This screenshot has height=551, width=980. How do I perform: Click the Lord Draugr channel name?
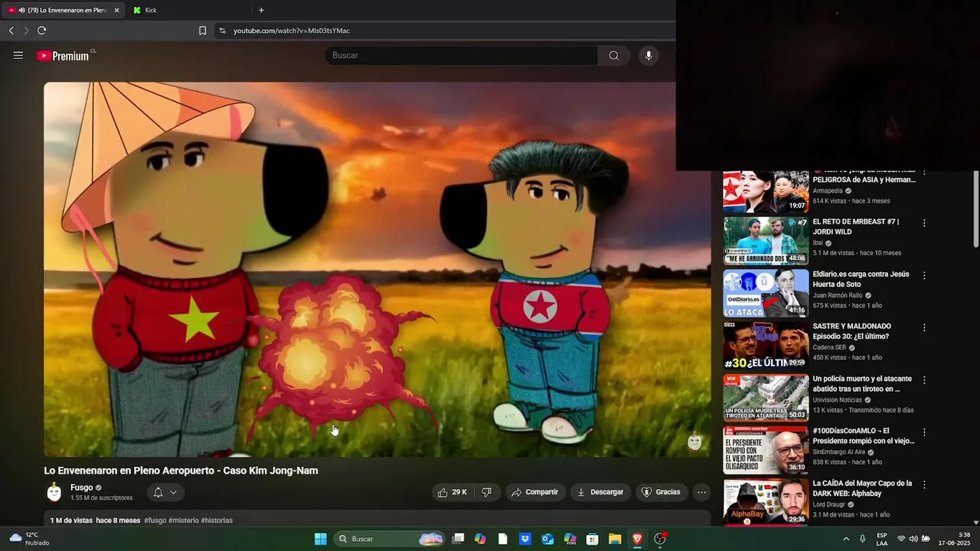pyautogui.click(x=831, y=505)
